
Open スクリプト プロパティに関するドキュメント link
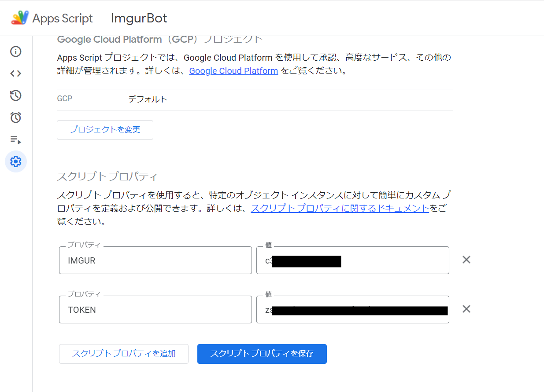340,208
